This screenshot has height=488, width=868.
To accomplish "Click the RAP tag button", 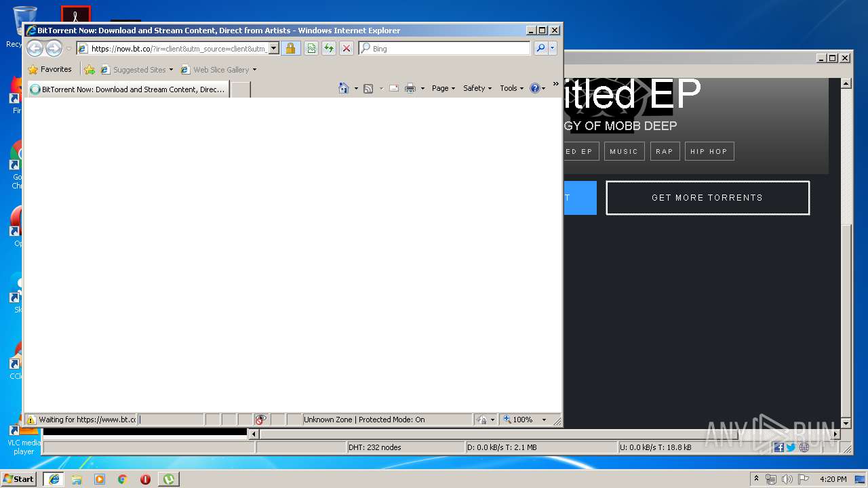I will tap(665, 151).
